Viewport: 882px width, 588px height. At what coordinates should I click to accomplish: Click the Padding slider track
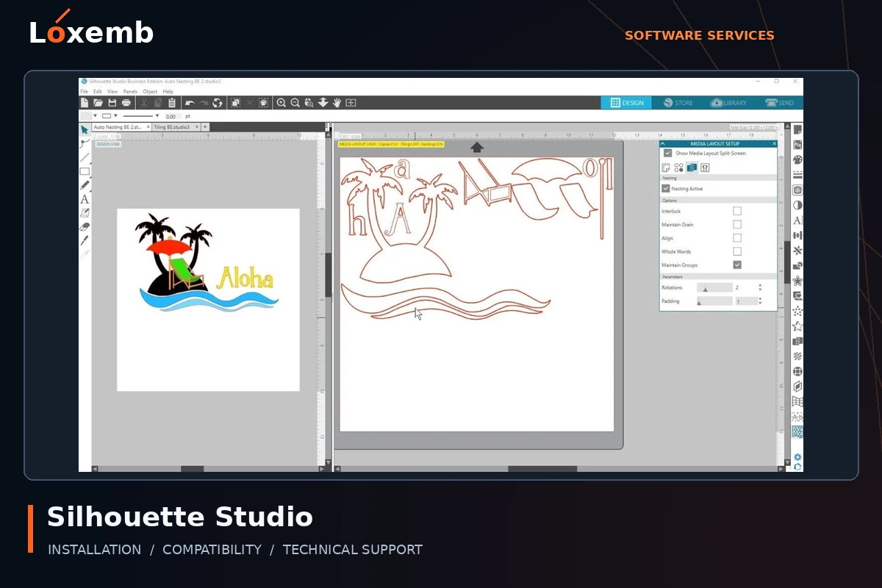pyautogui.click(x=714, y=301)
